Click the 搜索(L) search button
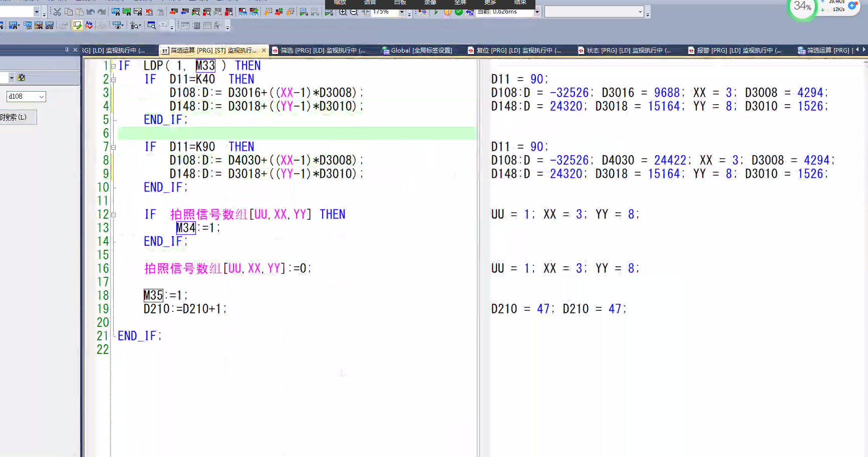868x457 pixels. point(17,117)
